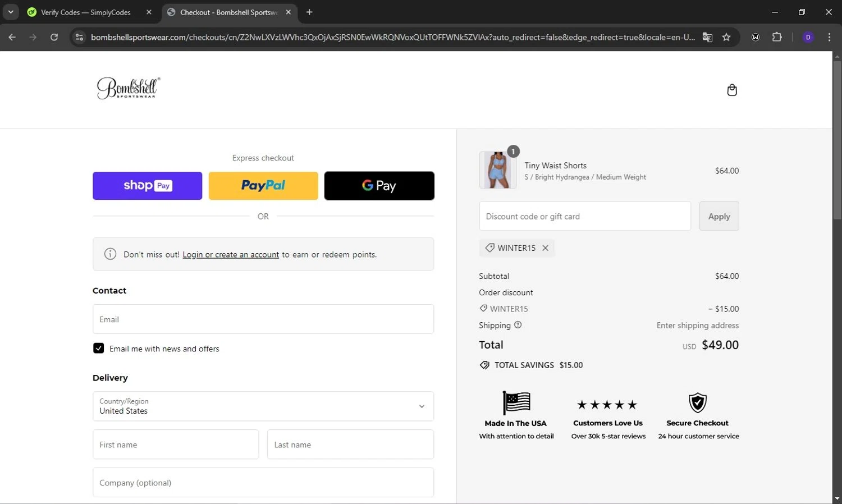The image size is (842, 504).
Task: Follow the Login or create an account link
Action: 231,255
